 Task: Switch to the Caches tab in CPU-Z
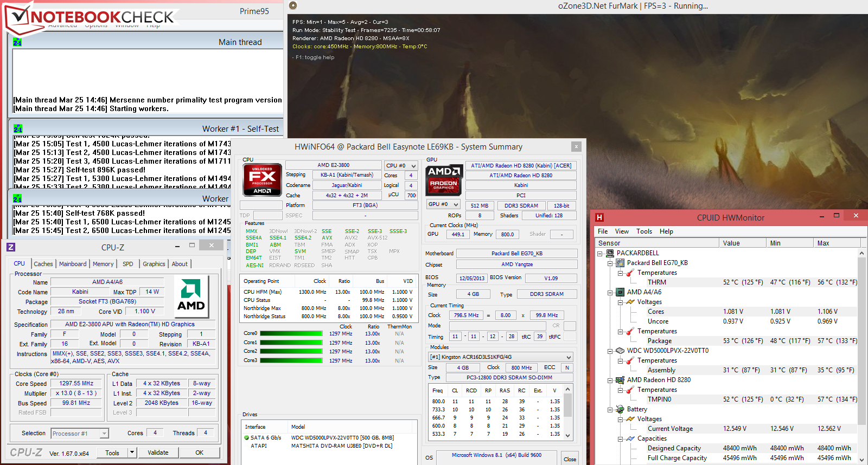point(43,264)
